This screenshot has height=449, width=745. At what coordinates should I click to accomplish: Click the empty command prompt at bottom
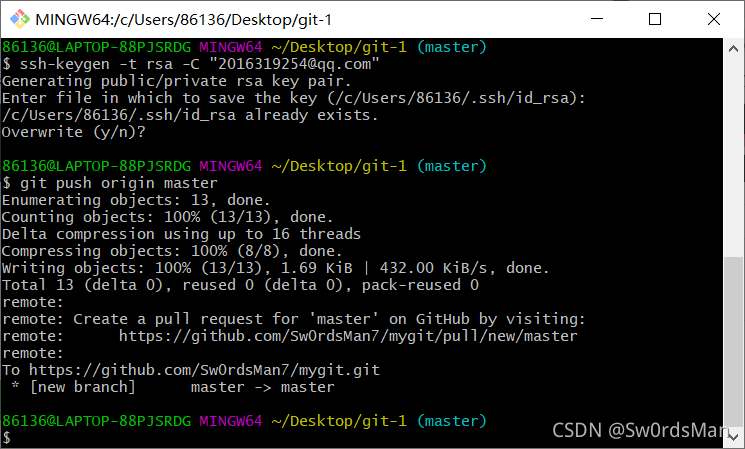tap(7, 438)
